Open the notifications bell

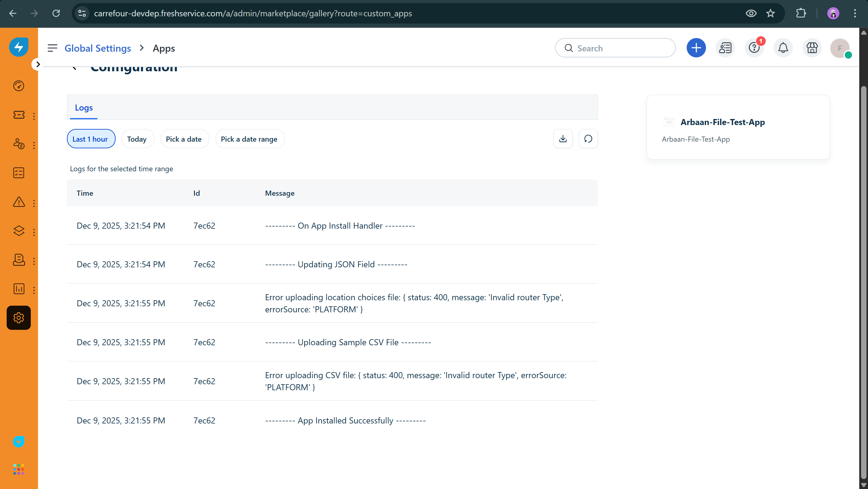[783, 48]
